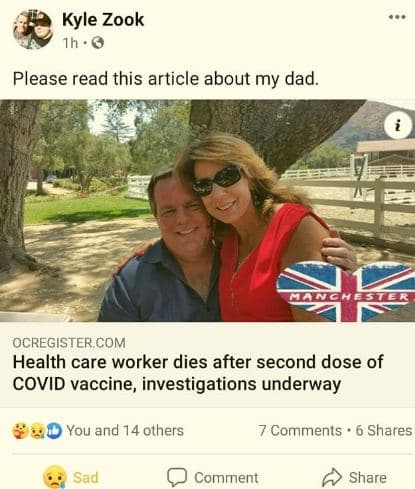Screen dimensions: 415x489
Task: Click the share arrow icon
Action: [x=332, y=477]
